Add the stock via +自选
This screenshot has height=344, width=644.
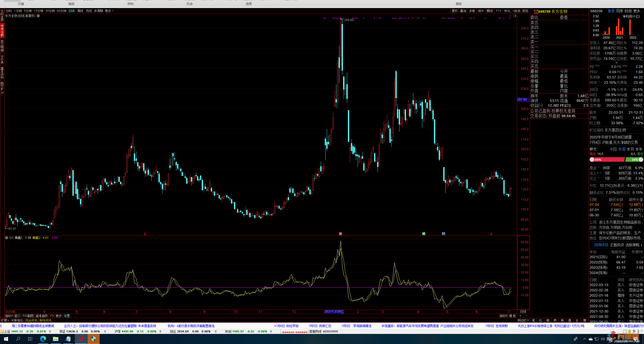(516, 11)
